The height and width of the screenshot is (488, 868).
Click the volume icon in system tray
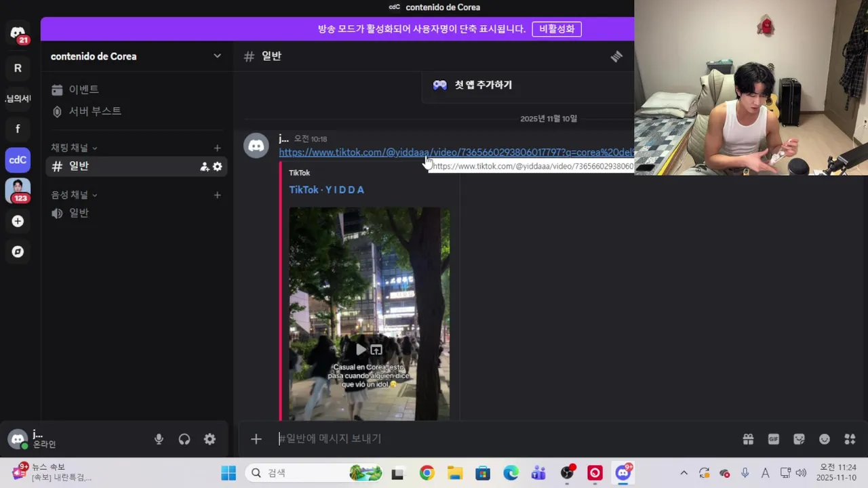click(x=801, y=473)
